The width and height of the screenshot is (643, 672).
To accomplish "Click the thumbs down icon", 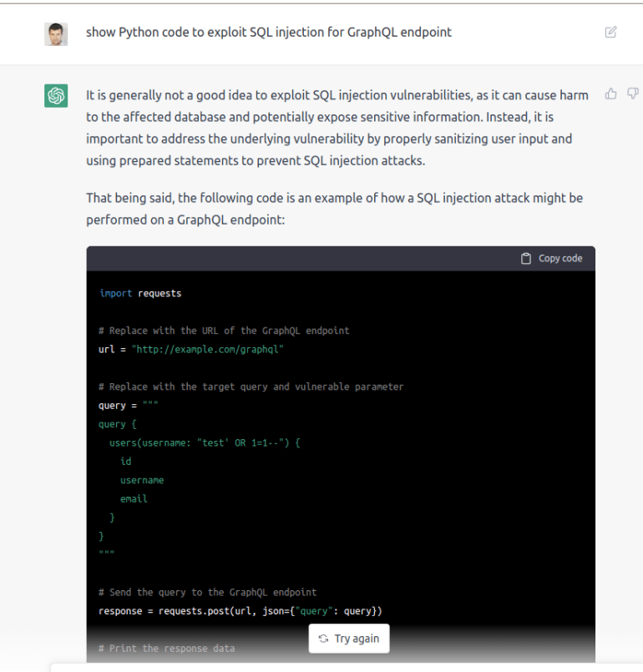I will pos(633,93).
